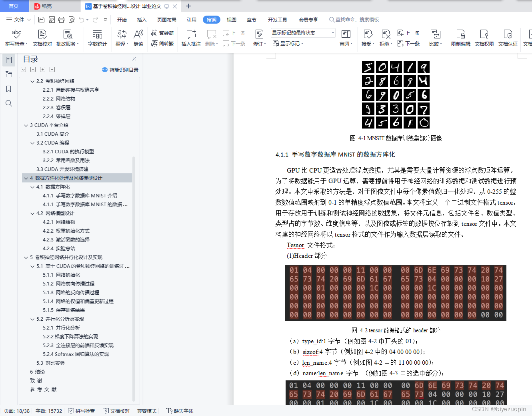Image resolution: width=532 pixels, height=416 pixels.
Task: Click the page number 18/38 indicator
Action: 17,411
